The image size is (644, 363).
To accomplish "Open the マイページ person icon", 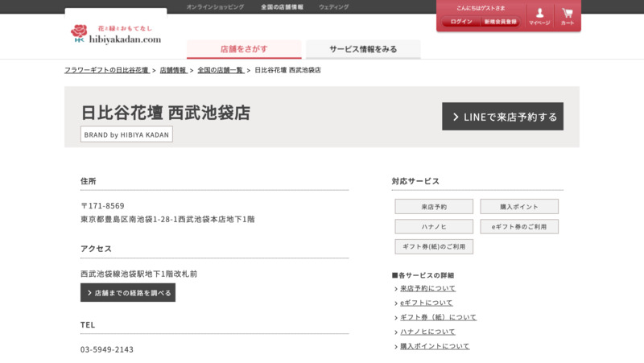I will pyautogui.click(x=539, y=16).
